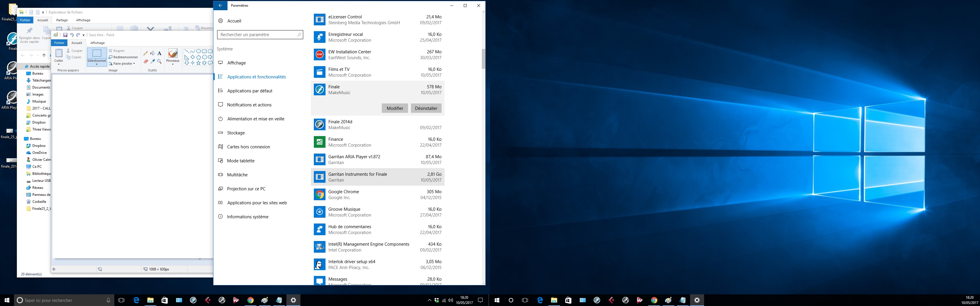Screen dimensions: 980x306
Task: Select Documents in the Explorer sidebar
Action: 41,87
